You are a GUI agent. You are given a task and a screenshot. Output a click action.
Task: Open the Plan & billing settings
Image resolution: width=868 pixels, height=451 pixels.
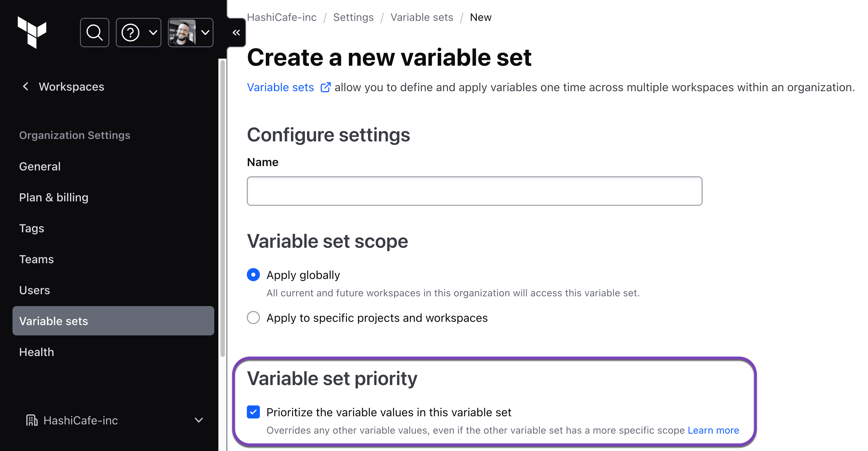(x=54, y=197)
